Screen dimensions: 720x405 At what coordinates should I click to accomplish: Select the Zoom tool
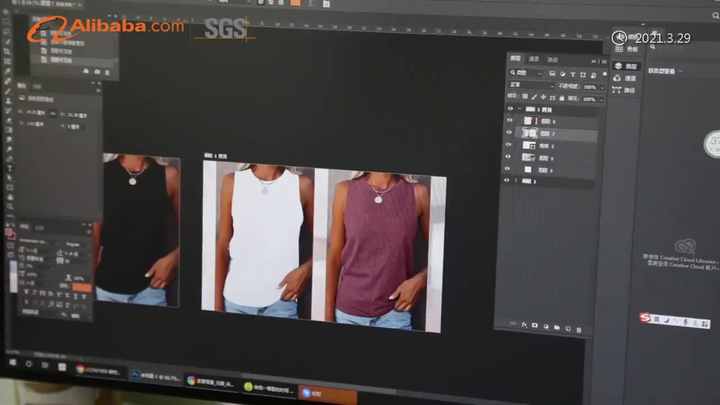pos(10,207)
